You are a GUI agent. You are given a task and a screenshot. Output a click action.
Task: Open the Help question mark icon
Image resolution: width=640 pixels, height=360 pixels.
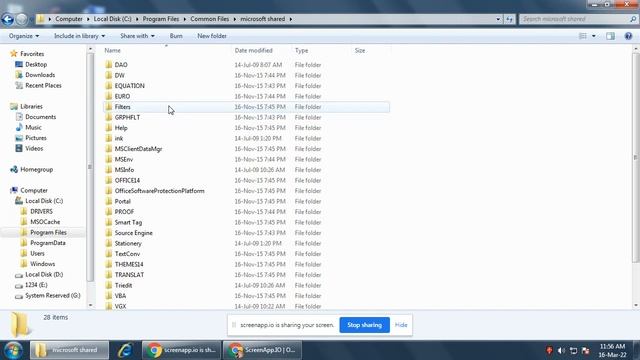(628, 36)
